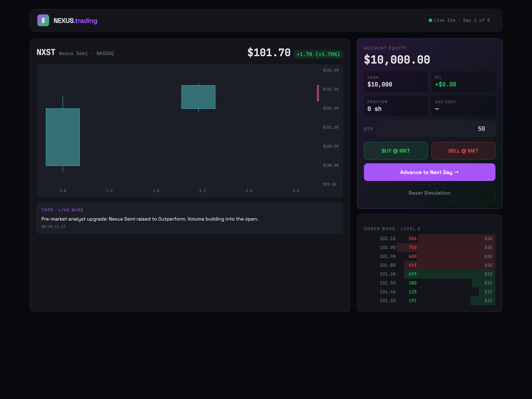Click the TAPE · LIVE WIRE heading
Viewport: 532px width, 399px height.
63,210
